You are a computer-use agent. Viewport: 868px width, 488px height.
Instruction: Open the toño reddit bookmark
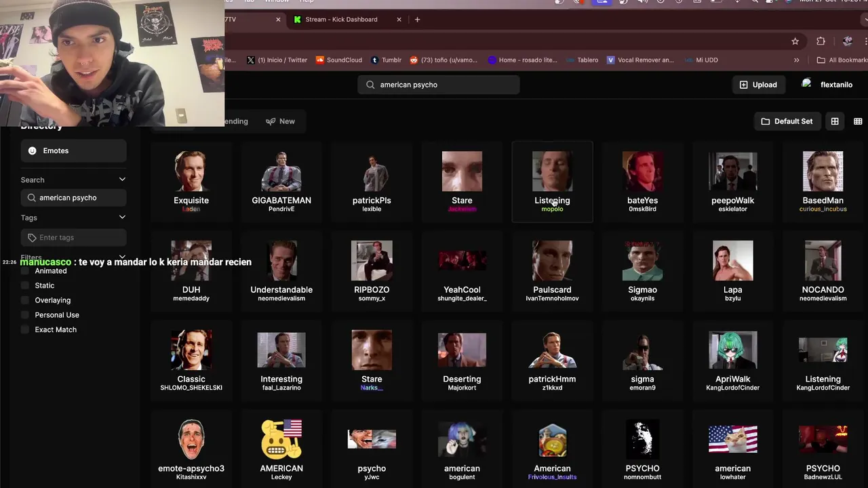coord(443,60)
